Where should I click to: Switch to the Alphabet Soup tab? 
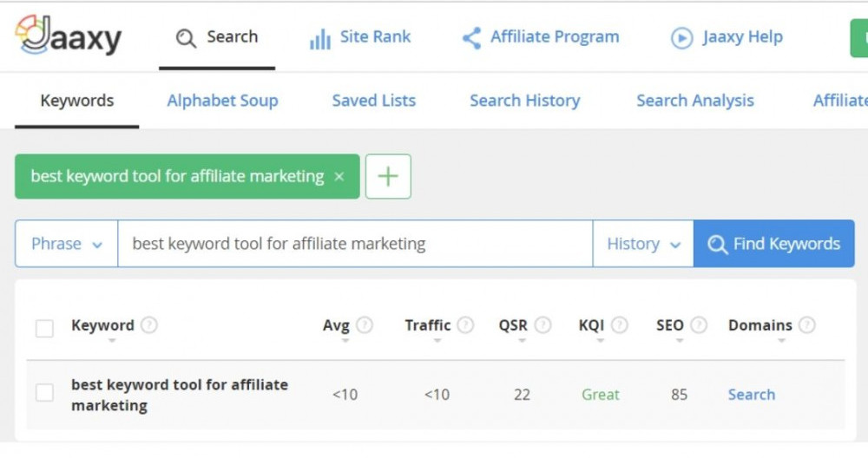click(x=222, y=101)
